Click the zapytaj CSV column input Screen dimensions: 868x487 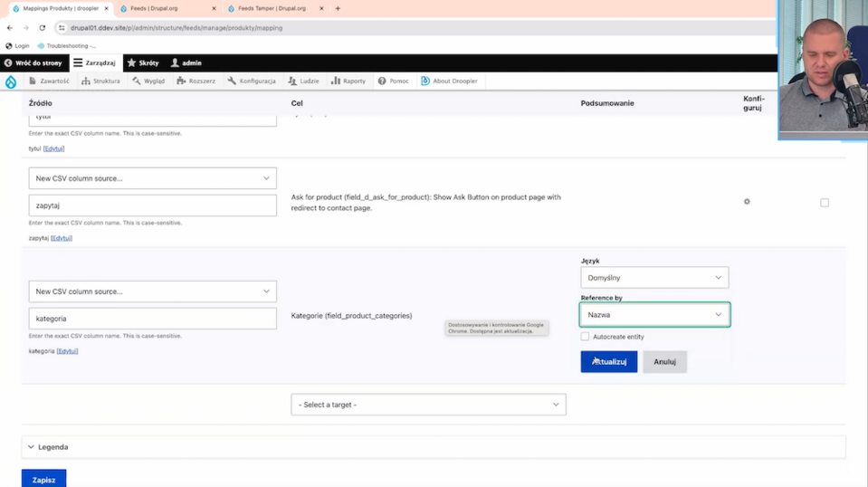tap(153, 205)
